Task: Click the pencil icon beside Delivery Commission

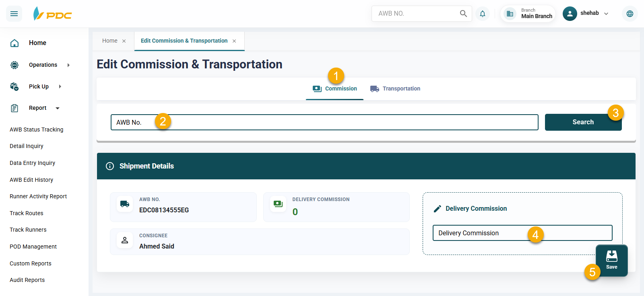Action: pos(438,209)
